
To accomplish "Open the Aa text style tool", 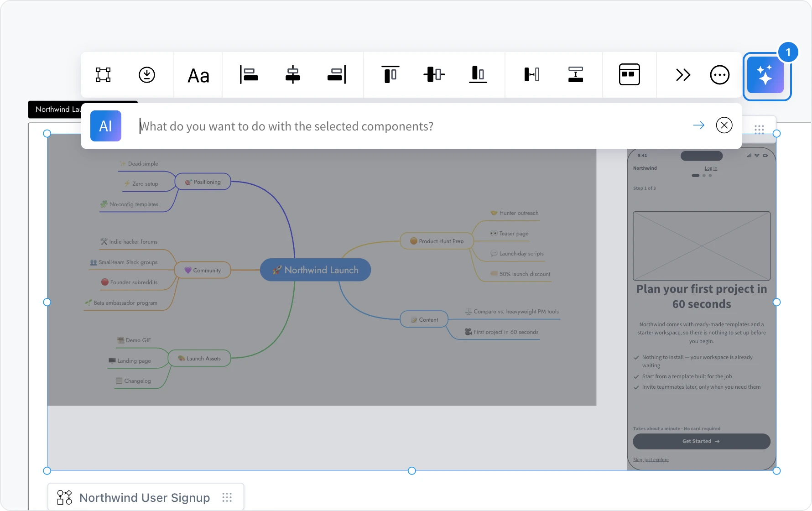I will [198, 75].
